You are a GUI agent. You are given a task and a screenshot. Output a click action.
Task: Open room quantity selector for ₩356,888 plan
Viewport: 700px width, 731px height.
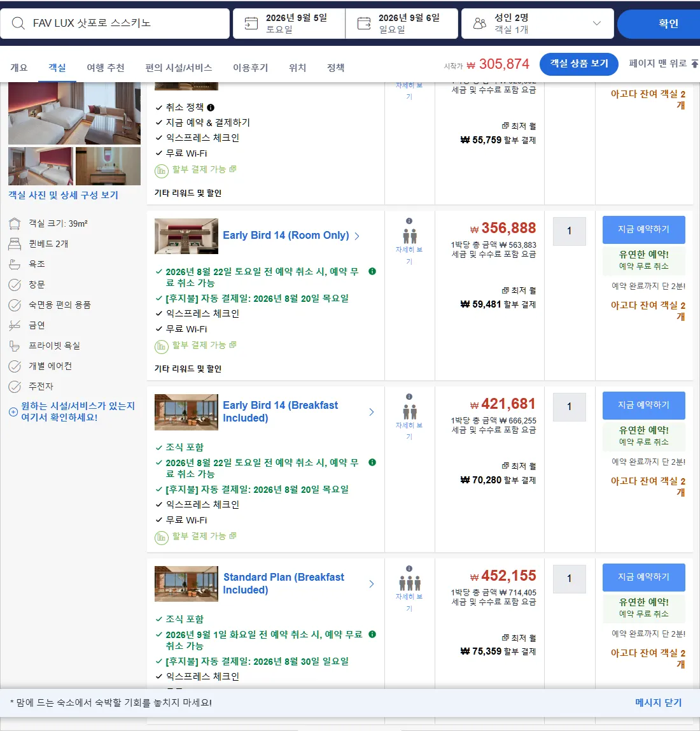coord(569,231)
